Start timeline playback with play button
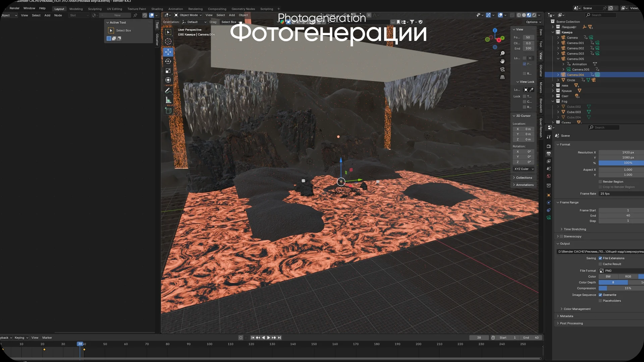The width and height of the screenshot is (644, 362). coord(268,338)
